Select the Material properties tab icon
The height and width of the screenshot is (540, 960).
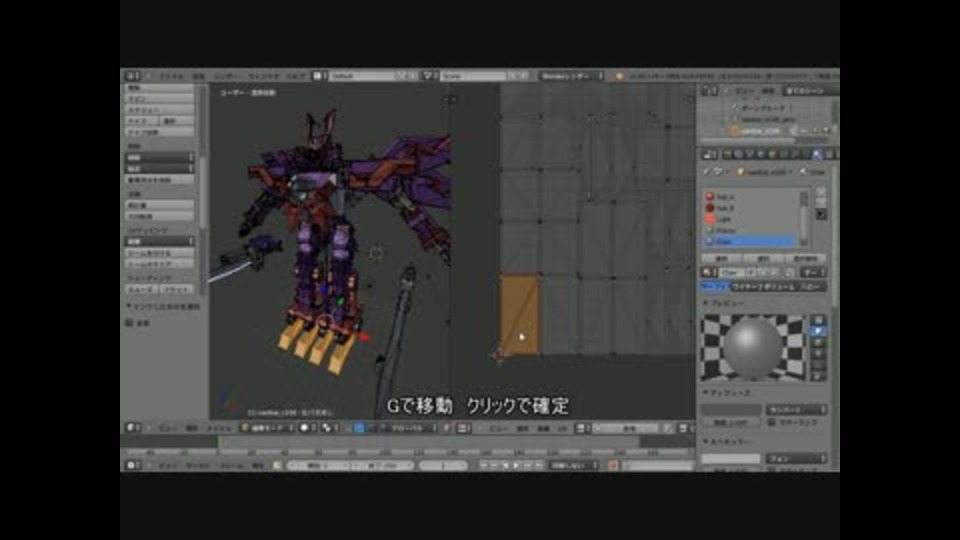(817, 154)
